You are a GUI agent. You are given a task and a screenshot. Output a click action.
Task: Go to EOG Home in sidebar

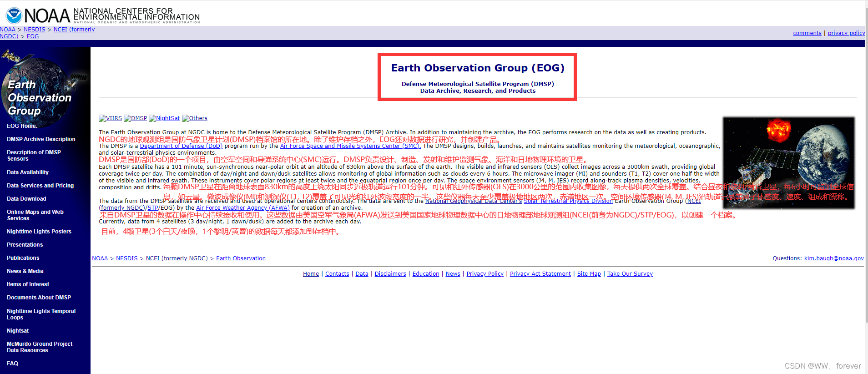click(x=22, y=126)
